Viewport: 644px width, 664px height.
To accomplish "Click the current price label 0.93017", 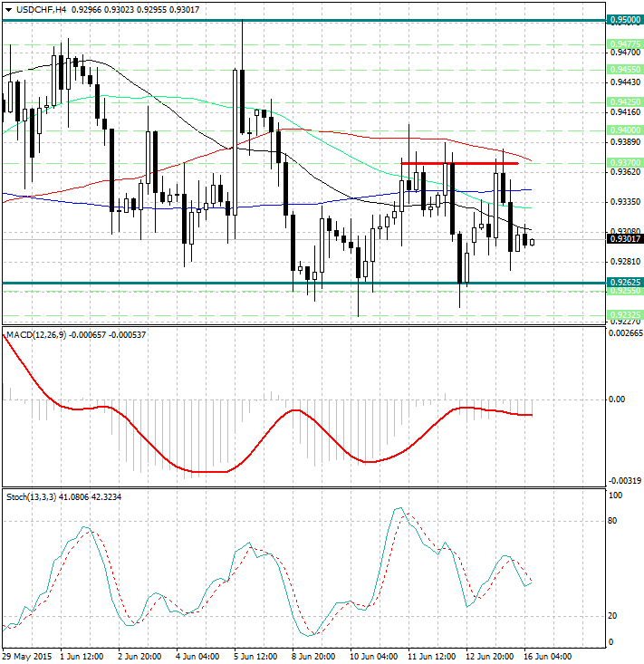I will 625,239.
